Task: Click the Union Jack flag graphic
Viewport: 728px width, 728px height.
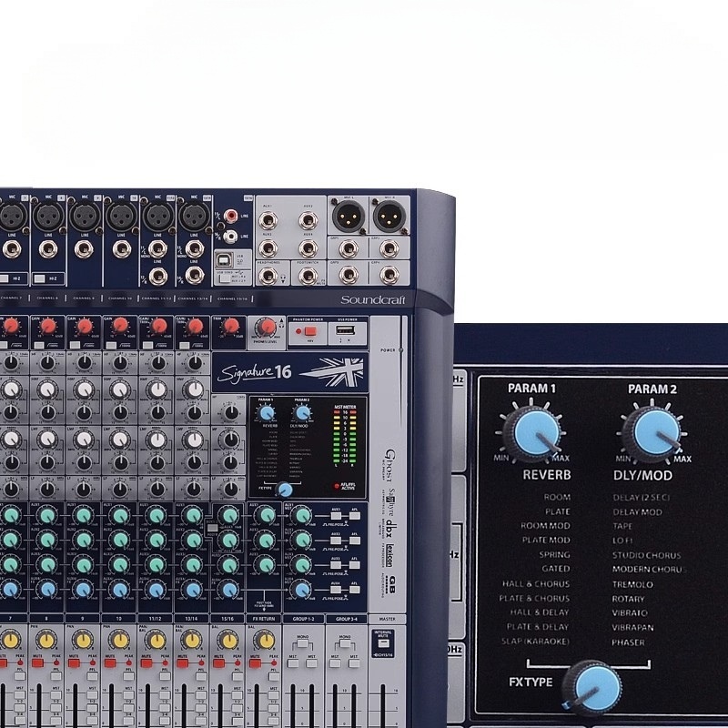Action: coord(332,371)
